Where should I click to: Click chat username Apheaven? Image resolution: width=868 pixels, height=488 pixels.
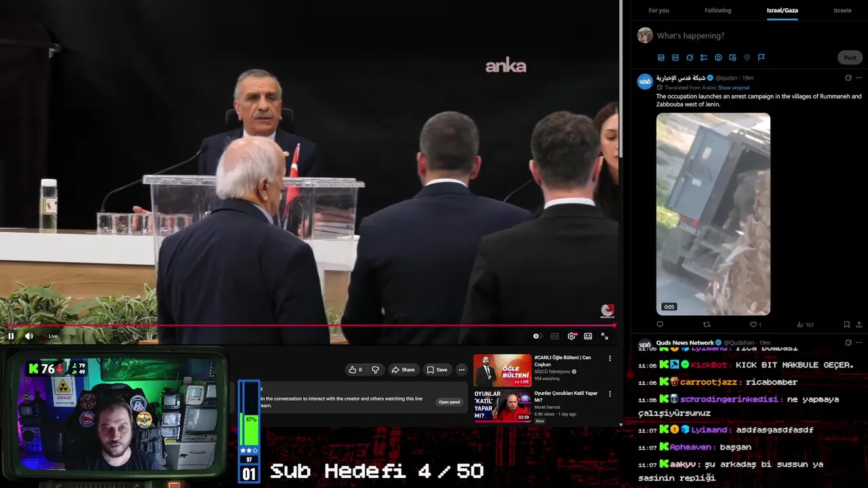coord(691,447)
